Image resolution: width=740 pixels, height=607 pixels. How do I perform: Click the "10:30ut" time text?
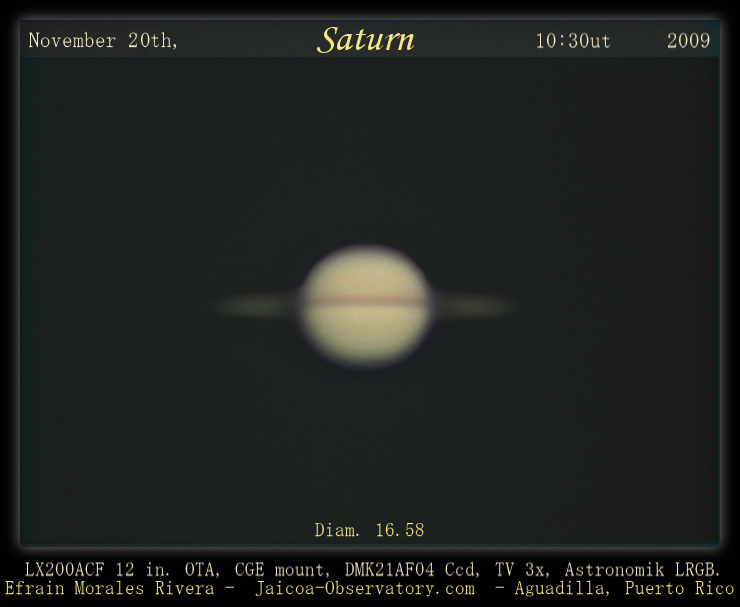[573, 41]
